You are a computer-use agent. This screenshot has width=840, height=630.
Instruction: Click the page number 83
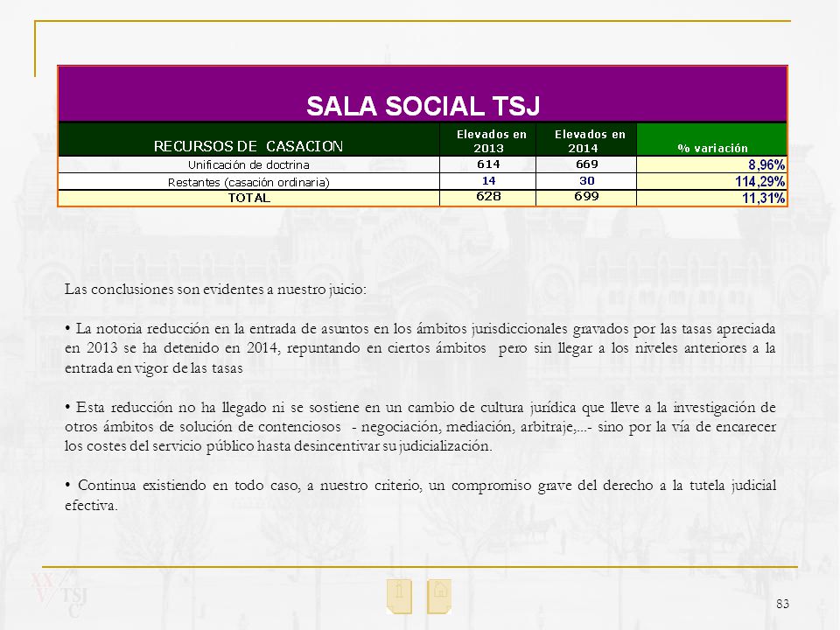point(782,604)
